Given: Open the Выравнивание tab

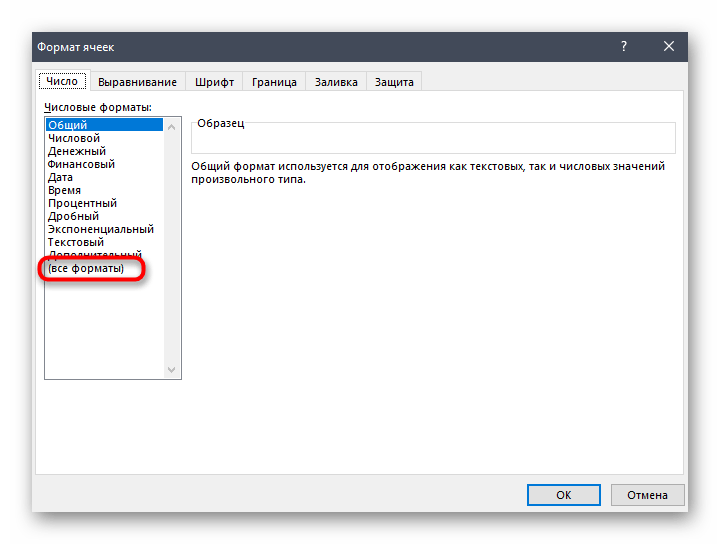Looking at the screenshot, I should (x=137, y=82).
